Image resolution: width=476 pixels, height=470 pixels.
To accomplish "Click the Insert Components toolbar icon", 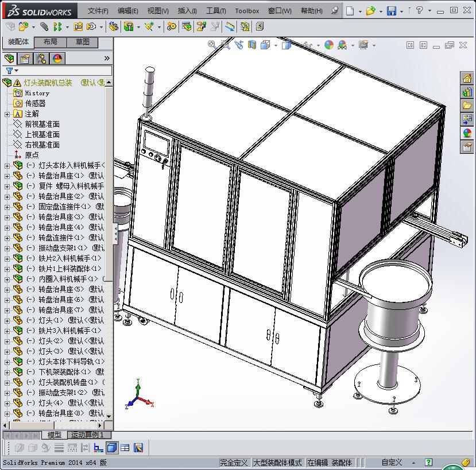I will pos(24,27).
